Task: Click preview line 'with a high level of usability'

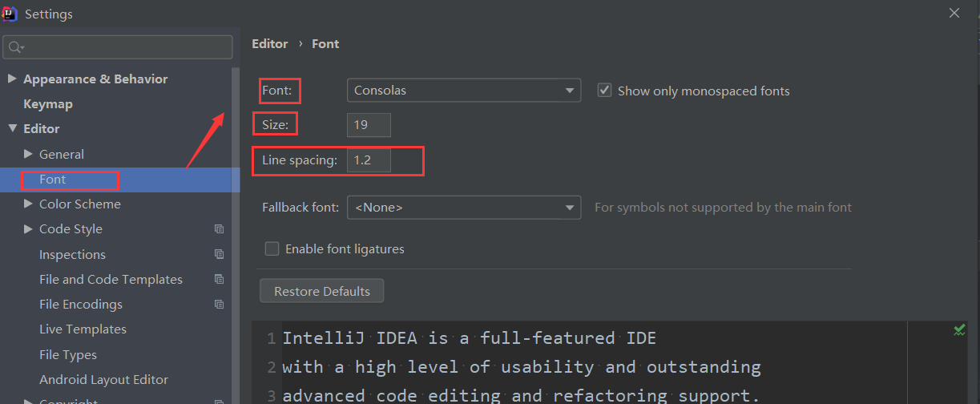Action: tap(522, 367)
